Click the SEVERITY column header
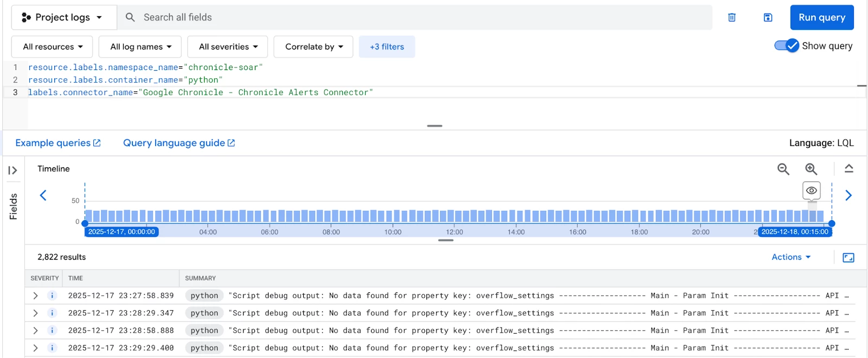This screenshot has height=358, width=868. (x=44, y=278)
